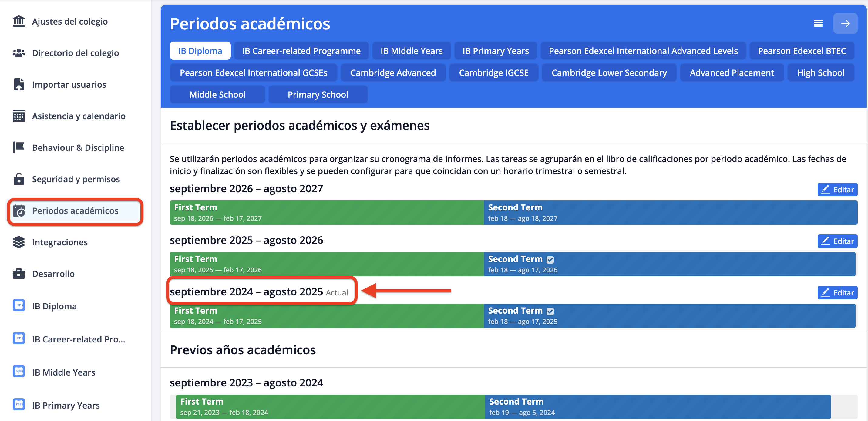Select the Primary School tab
Viewport: 868px width, 421px height.
click(318, 94)
